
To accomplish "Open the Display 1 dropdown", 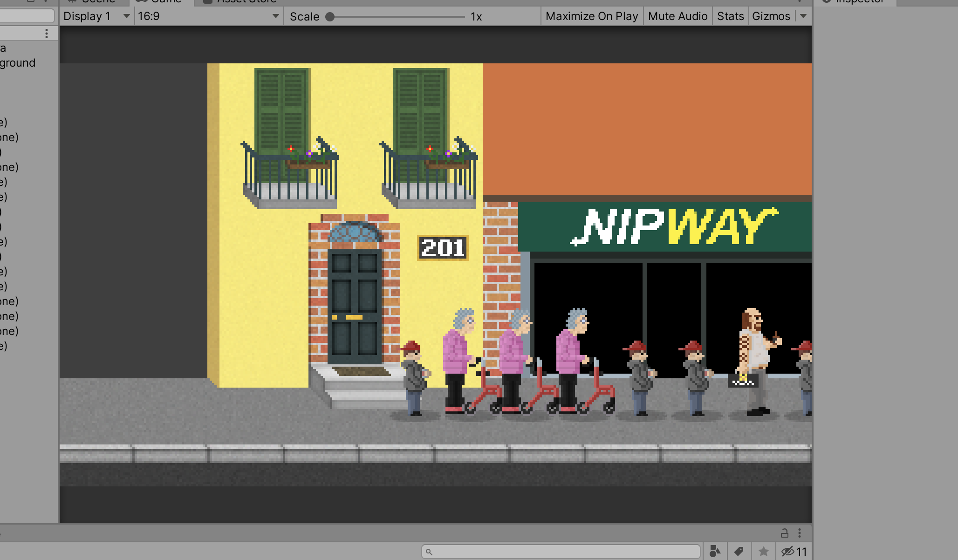I will 96,16.
